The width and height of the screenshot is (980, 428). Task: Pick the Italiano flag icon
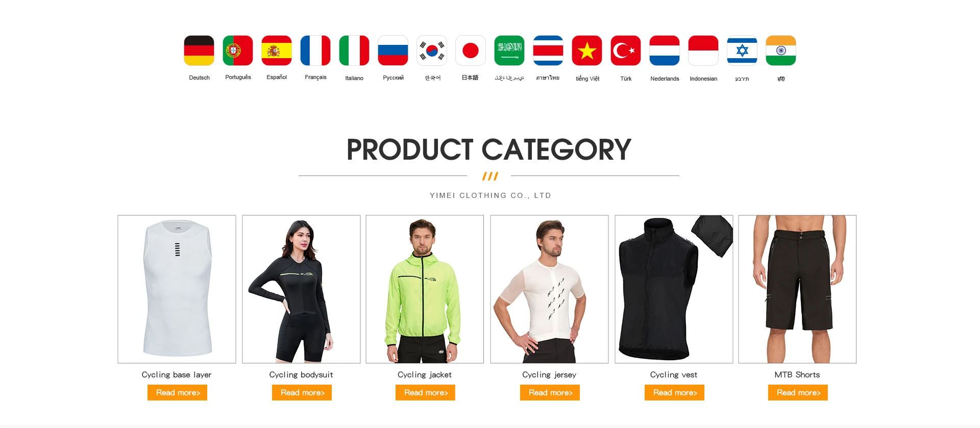pyautogui.click(x=354, y=51)
